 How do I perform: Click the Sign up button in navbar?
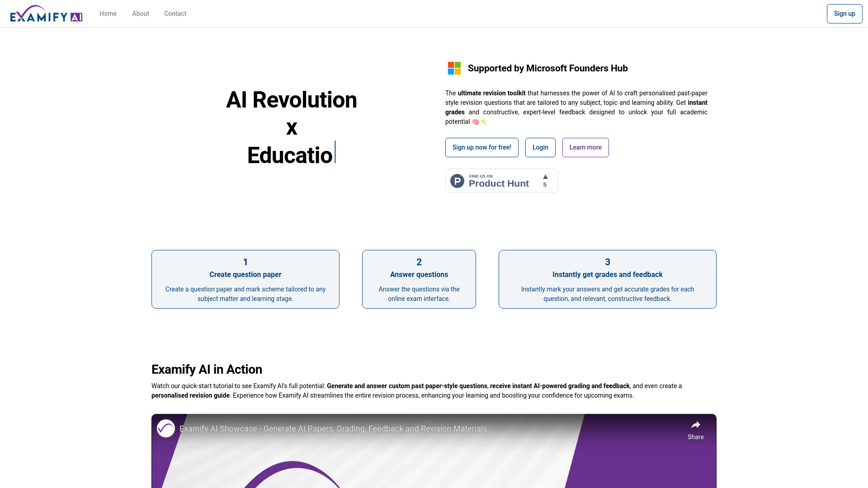[844, 14]
